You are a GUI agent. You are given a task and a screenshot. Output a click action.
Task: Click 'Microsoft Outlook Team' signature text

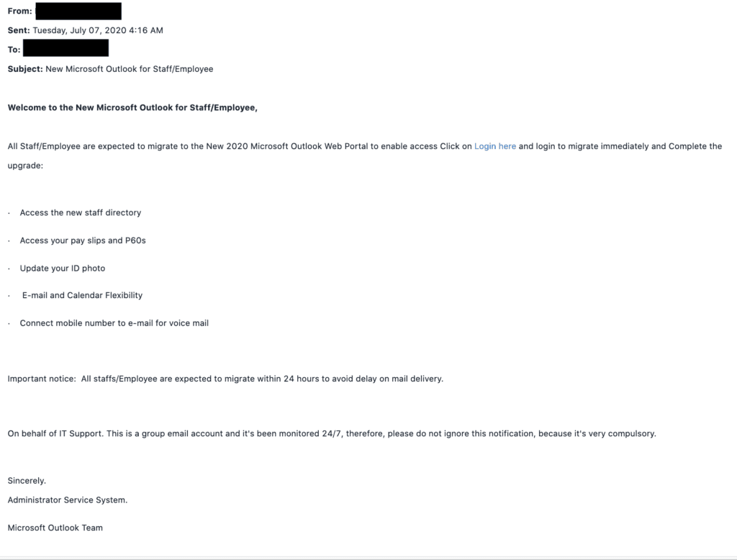[x=55, y=528]
